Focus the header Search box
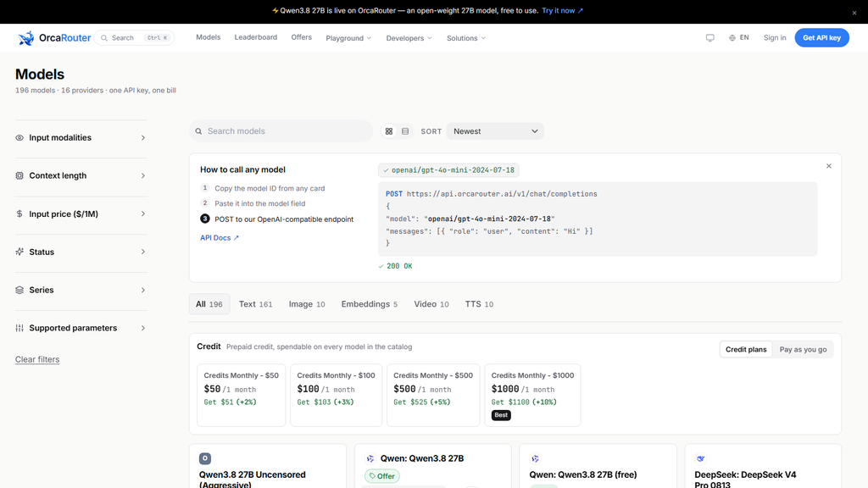This screenshot has height=488, width=868. (135, 37)
